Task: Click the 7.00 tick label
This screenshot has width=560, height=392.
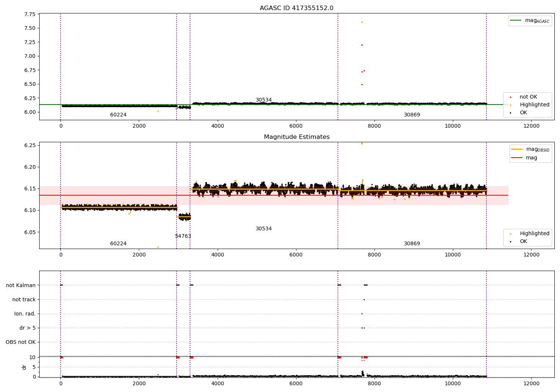Action: [29, 56]
